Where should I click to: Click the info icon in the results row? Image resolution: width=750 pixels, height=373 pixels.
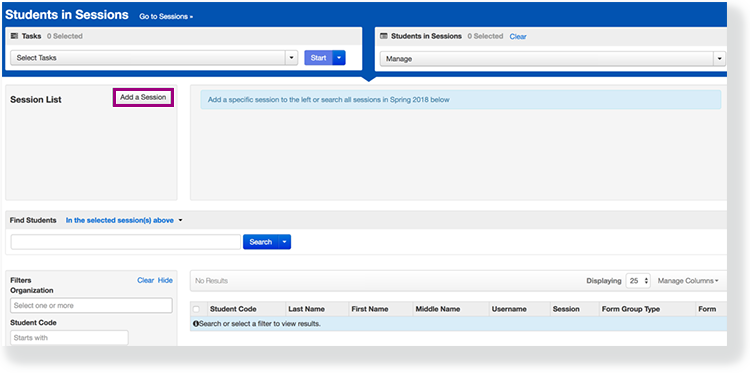(x=196, y=324)
